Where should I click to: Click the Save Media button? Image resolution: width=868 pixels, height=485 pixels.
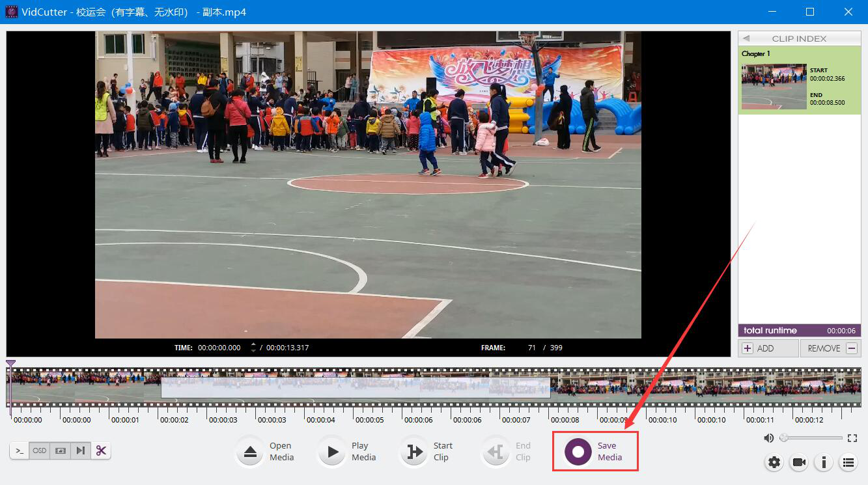(x=578, y=452)
